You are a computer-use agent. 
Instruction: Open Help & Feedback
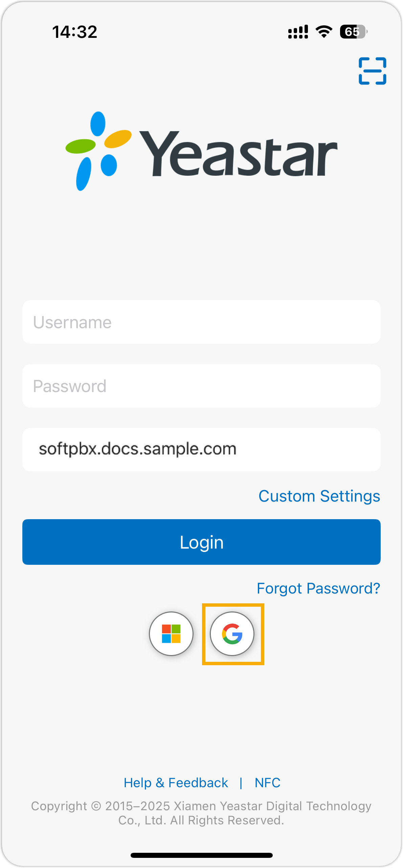click(x=176, y=783)
